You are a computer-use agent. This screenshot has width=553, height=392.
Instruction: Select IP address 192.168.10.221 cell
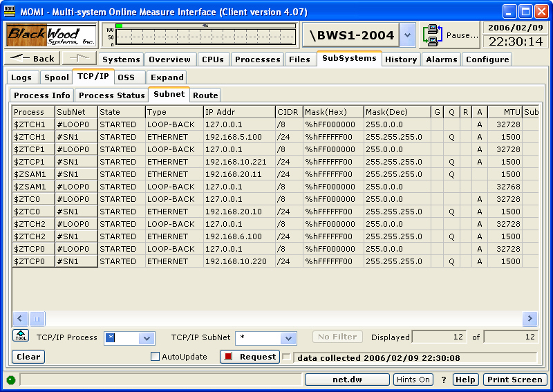pyautogui.click(x=239, y=162)
